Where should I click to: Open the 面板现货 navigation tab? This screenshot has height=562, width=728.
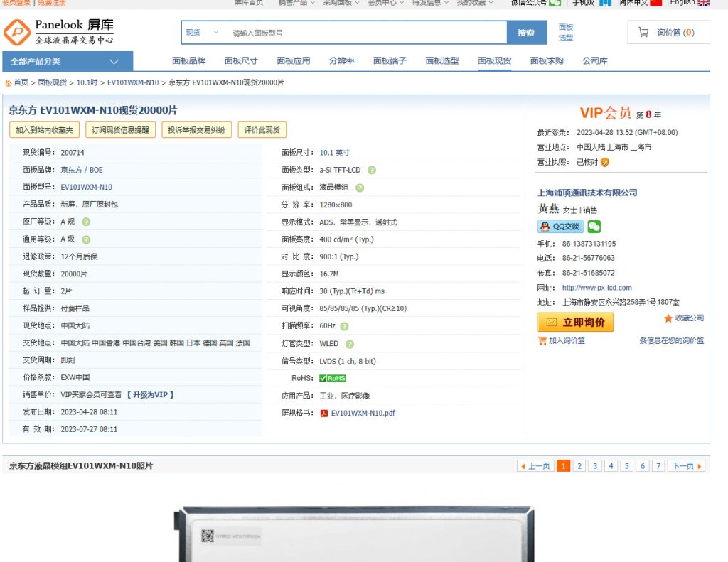(495, 61)
